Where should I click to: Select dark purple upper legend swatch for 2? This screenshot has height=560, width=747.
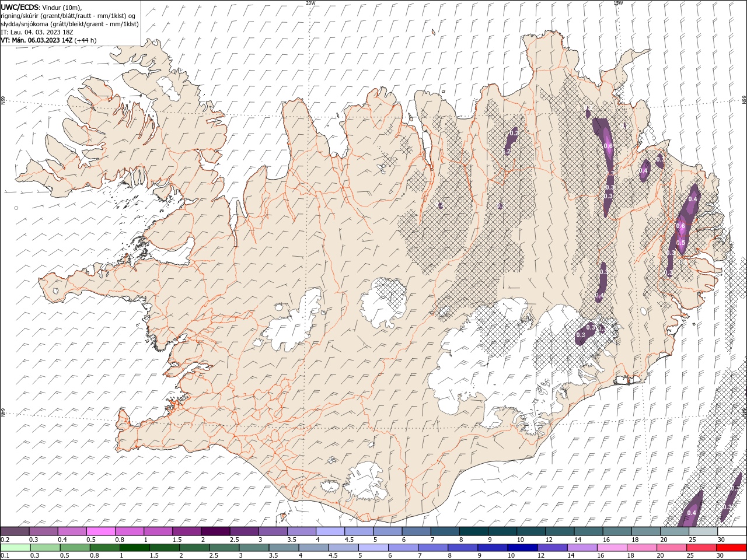click(215, 531)
